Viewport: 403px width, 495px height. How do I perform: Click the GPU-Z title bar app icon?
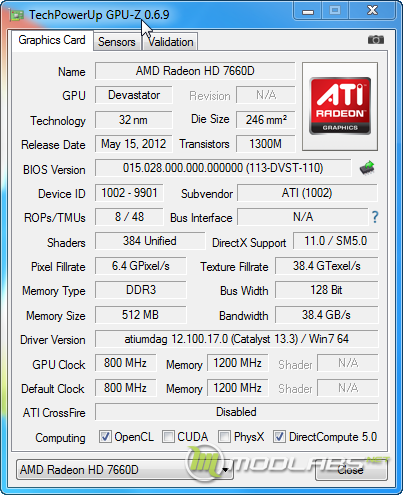tap(16, 15)
